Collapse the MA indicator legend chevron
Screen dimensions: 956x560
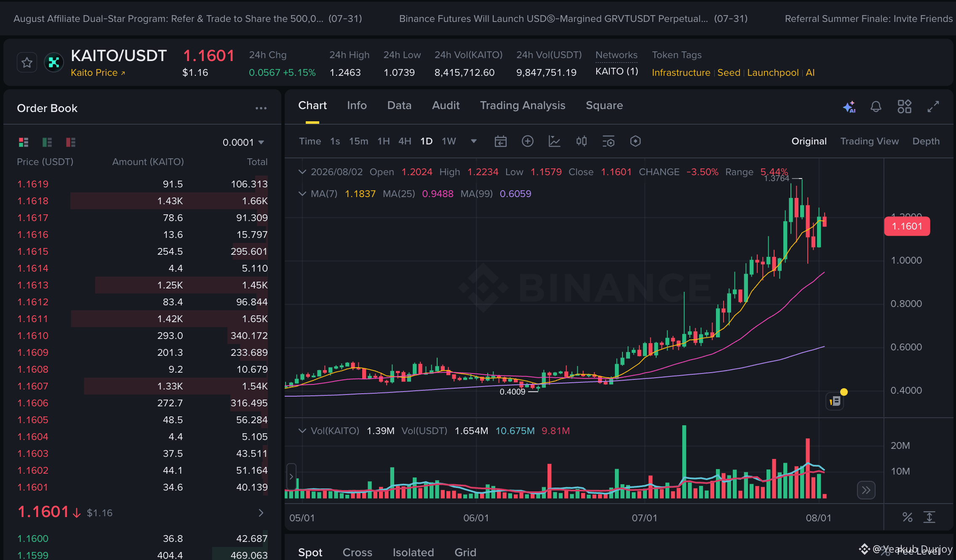tap(302, 194)
